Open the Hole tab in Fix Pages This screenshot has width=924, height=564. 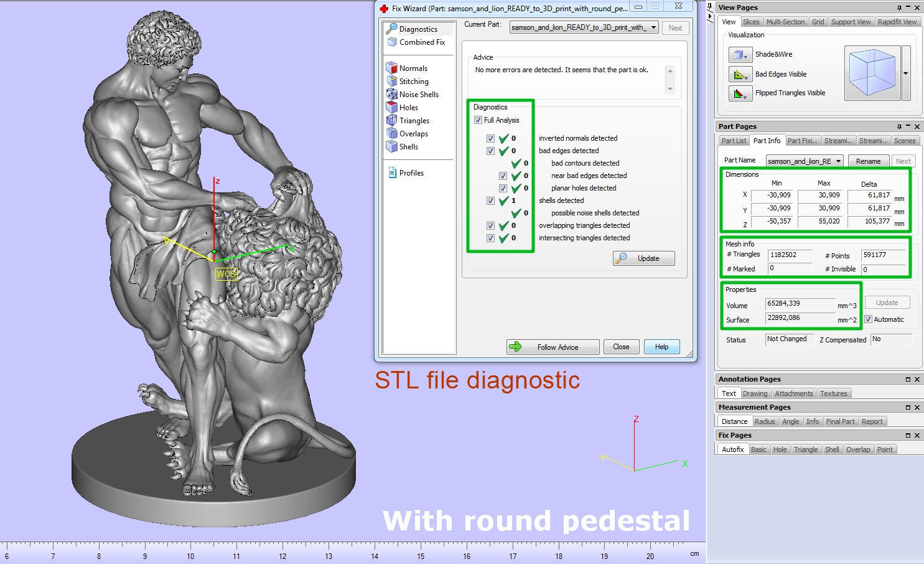[x=780, y=449]
